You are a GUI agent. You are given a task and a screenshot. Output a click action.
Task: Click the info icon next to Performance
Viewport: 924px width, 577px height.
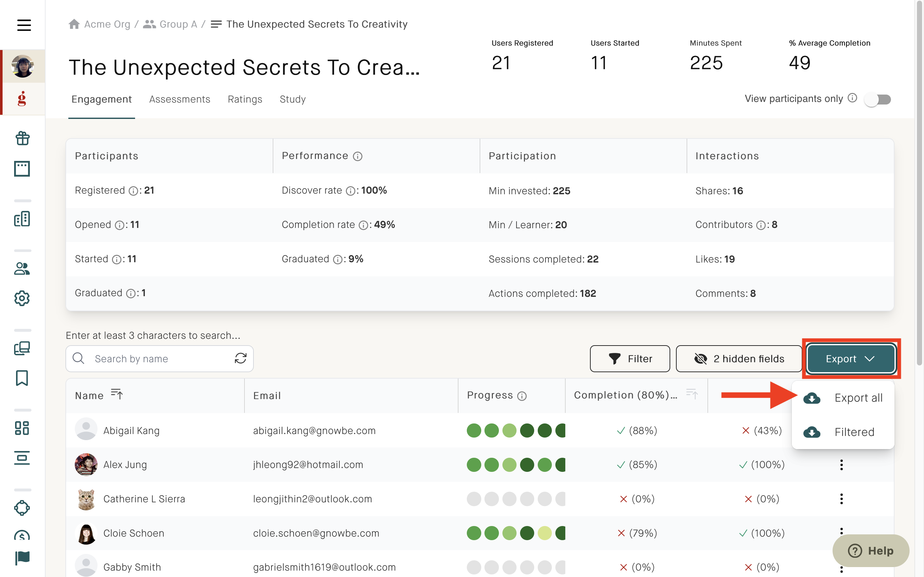click(x=357, y=156)
